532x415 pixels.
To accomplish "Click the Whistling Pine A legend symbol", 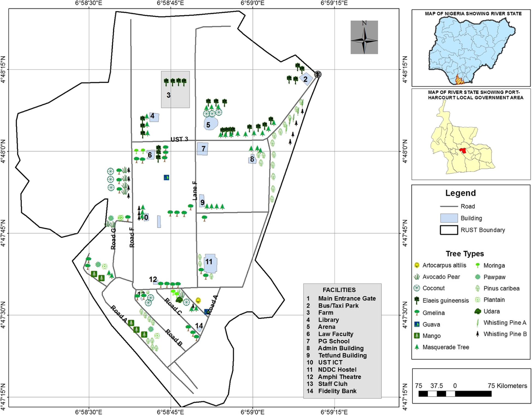I will click(478, 323).
